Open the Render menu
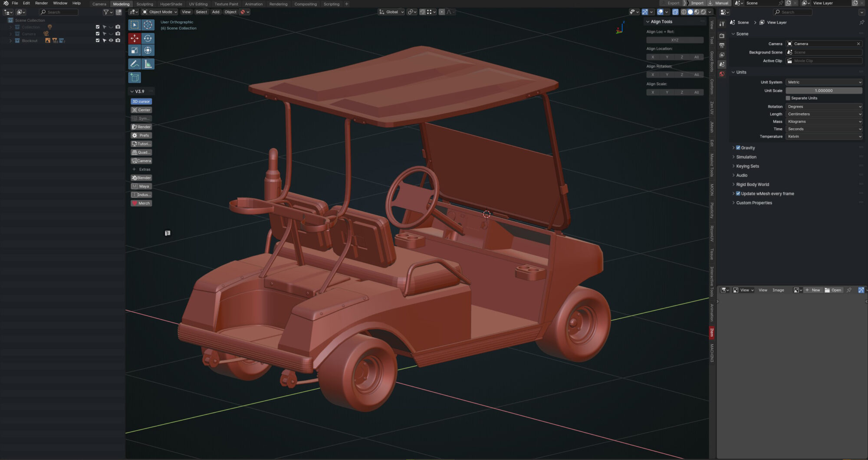The image size is (868, 460). (41, 3)
